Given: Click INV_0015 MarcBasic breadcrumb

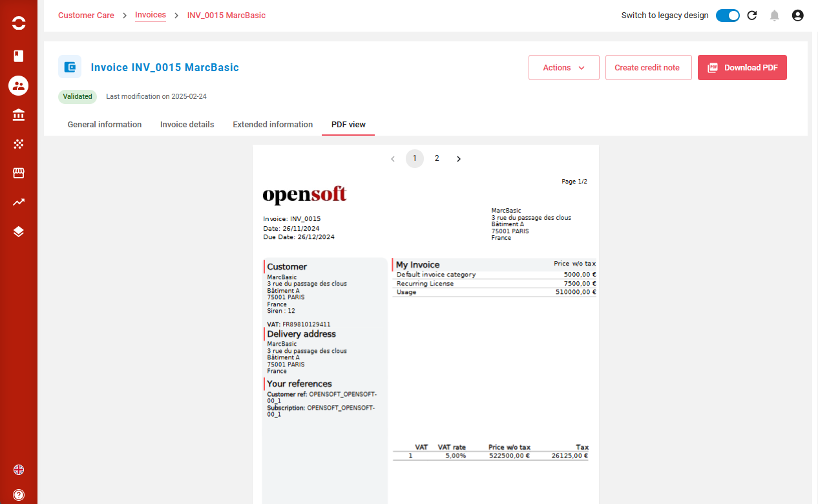Looking at the screenshot, I should (x=226, y=16).
